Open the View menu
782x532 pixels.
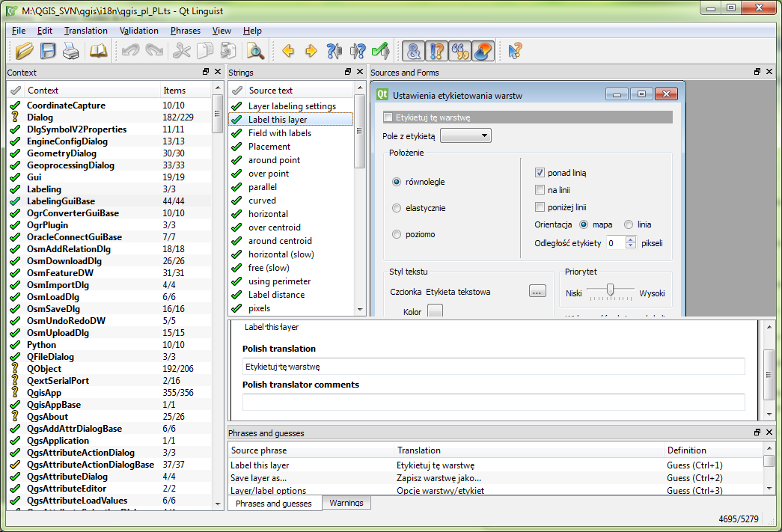(x=222, y=31)
